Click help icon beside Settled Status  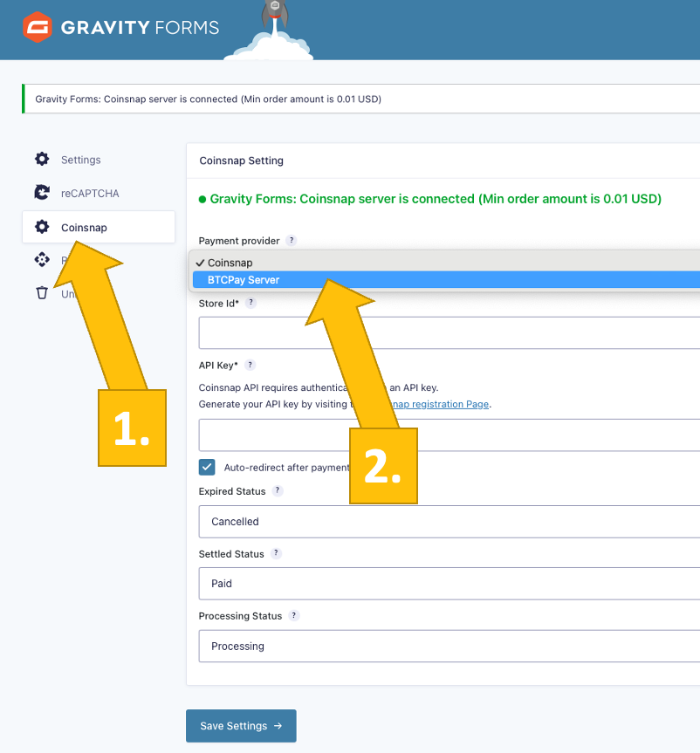click(x=276, y=554)
